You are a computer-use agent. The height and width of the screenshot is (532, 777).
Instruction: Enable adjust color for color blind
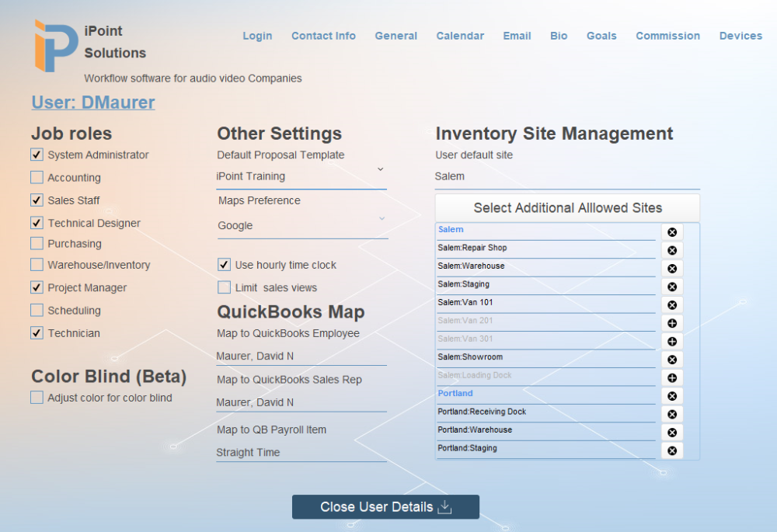36,397
